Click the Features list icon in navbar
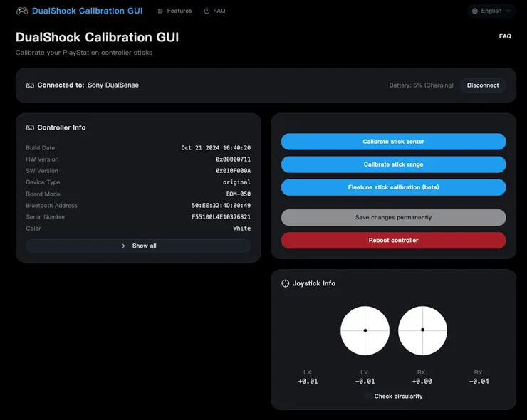 [x=160, y=11]
